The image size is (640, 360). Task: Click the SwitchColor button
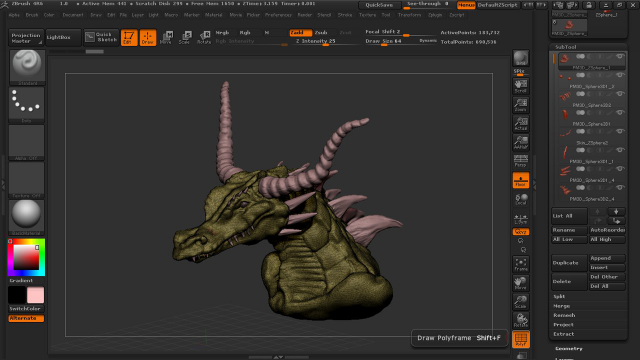(26, 309)
